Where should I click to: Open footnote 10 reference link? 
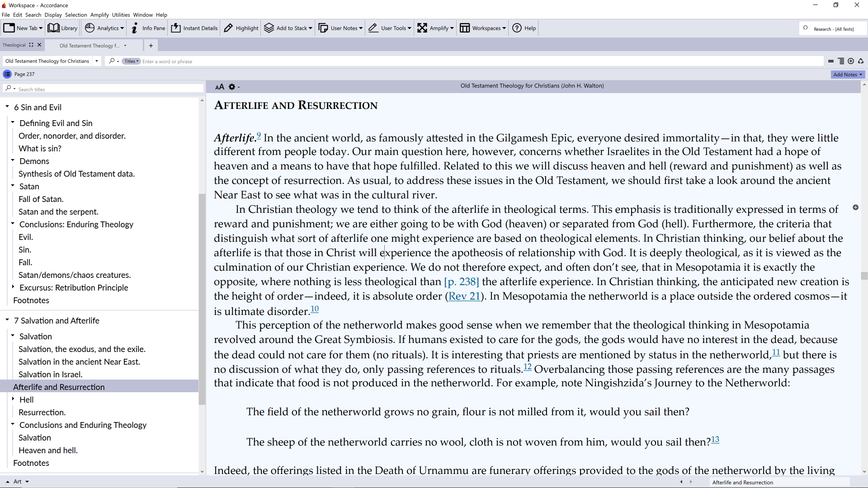click(x=315, y=309)
